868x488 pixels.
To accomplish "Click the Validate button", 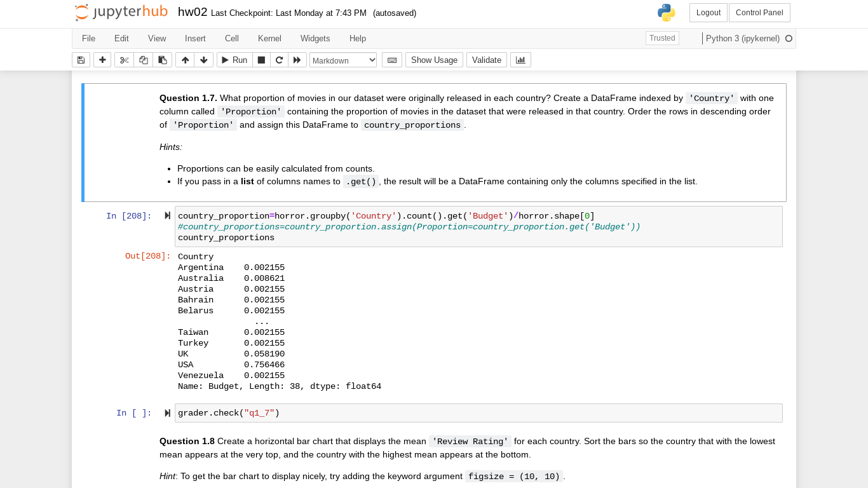I will 487,60.
